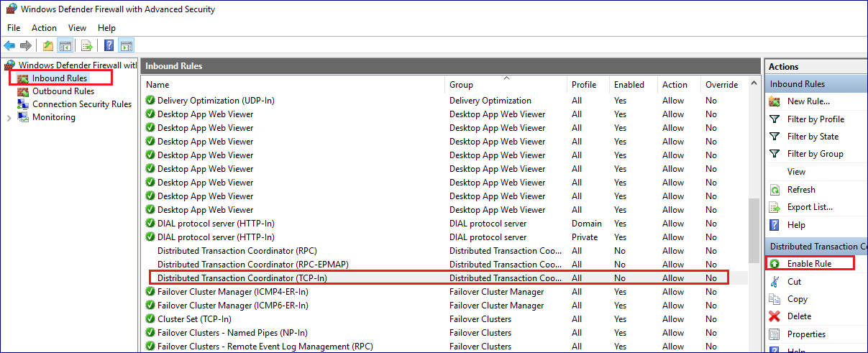
Task: Click the Export List icon in Actions
Action: 775,207
